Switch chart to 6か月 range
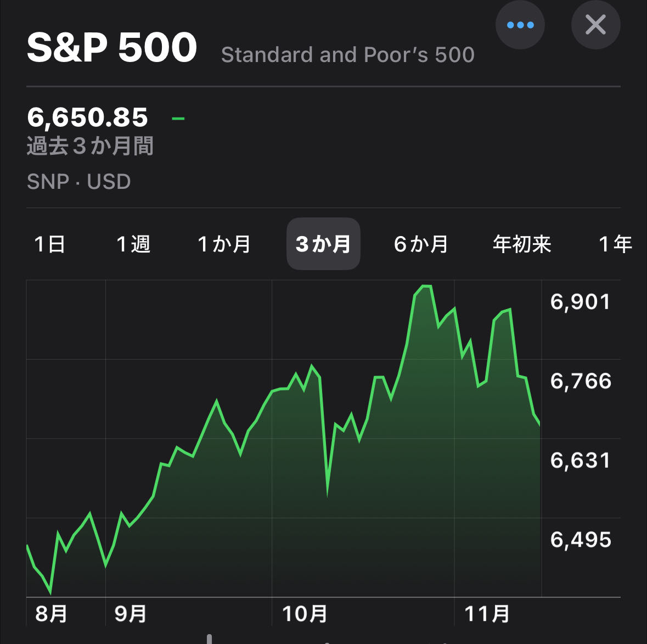Screen dimensions: 647x644 coord(421,244)
